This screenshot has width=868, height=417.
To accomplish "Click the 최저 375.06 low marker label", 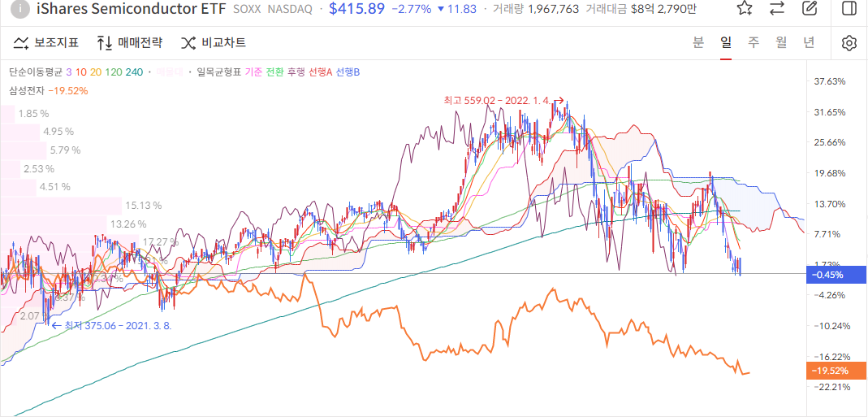I will pyautogui.click(x=119, y=325).
